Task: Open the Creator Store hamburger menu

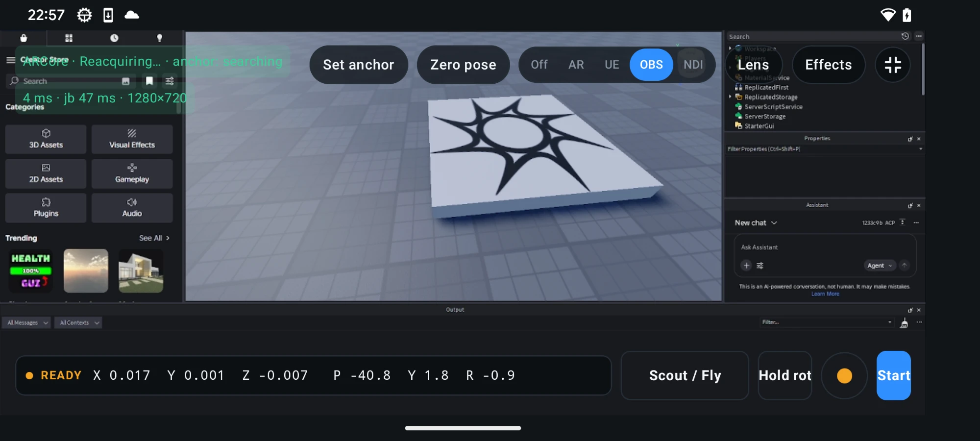Action: coord(10,60)
